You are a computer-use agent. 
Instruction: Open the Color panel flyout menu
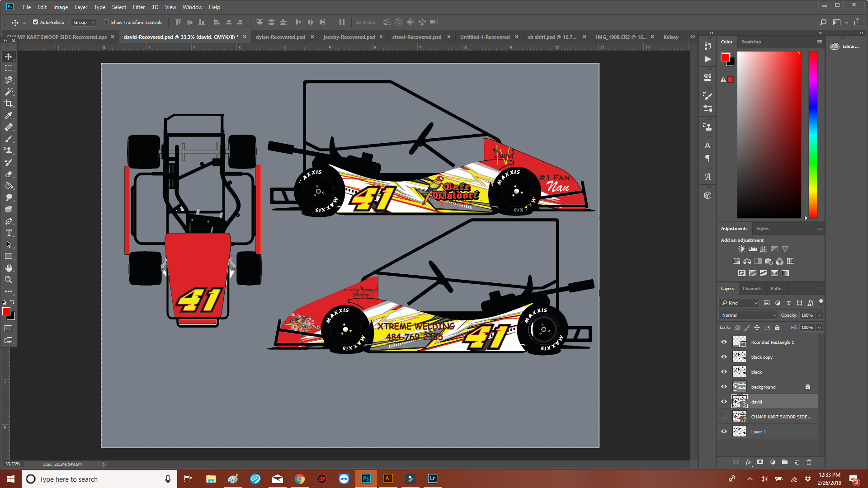[819, 42]
